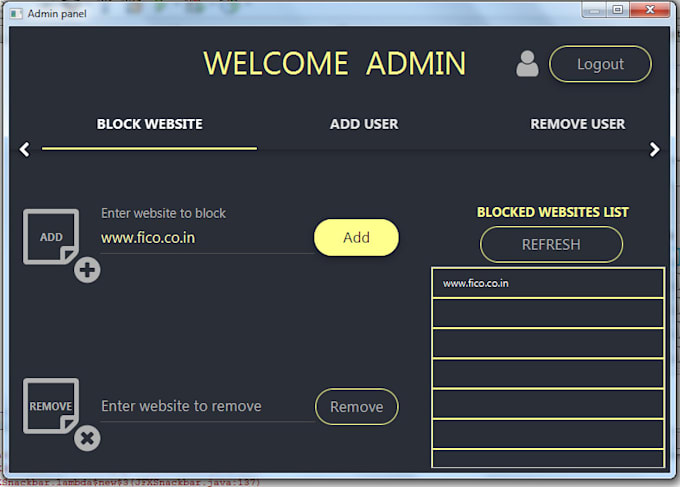Click the Logout button
Screen dimensions: 680x487
(x=600, y=64)
